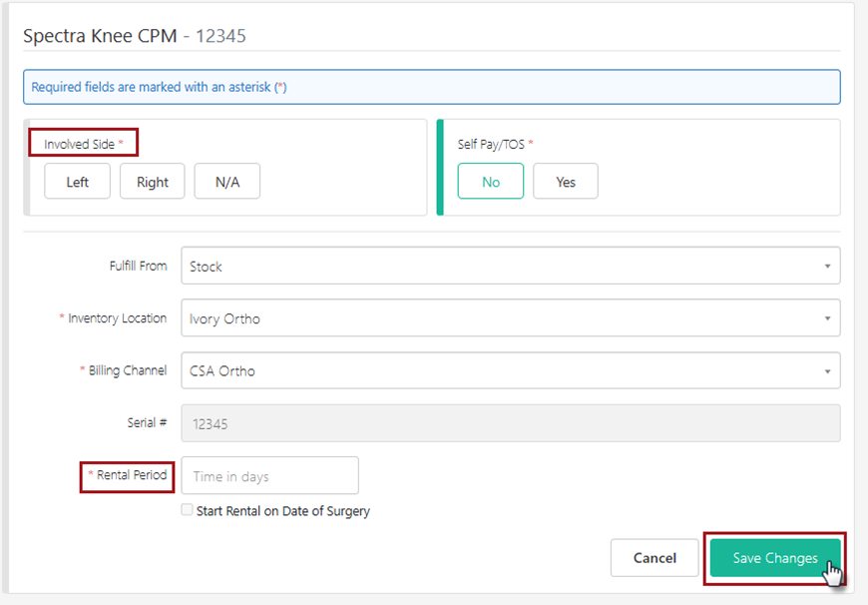The width and height of the screenshot is (868, 605).
Task: Click the Involved Side label
Action: (83, 144)
